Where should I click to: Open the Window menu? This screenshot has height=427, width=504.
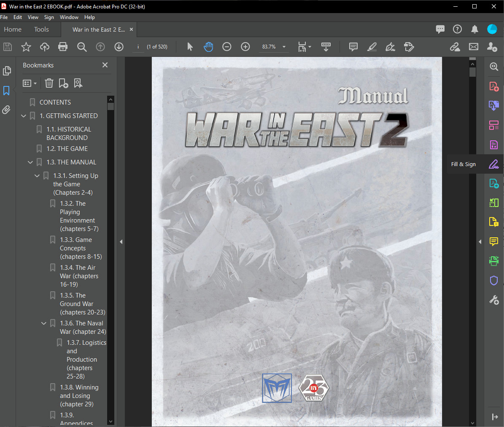pyautogui.click(x=69, y=17)
